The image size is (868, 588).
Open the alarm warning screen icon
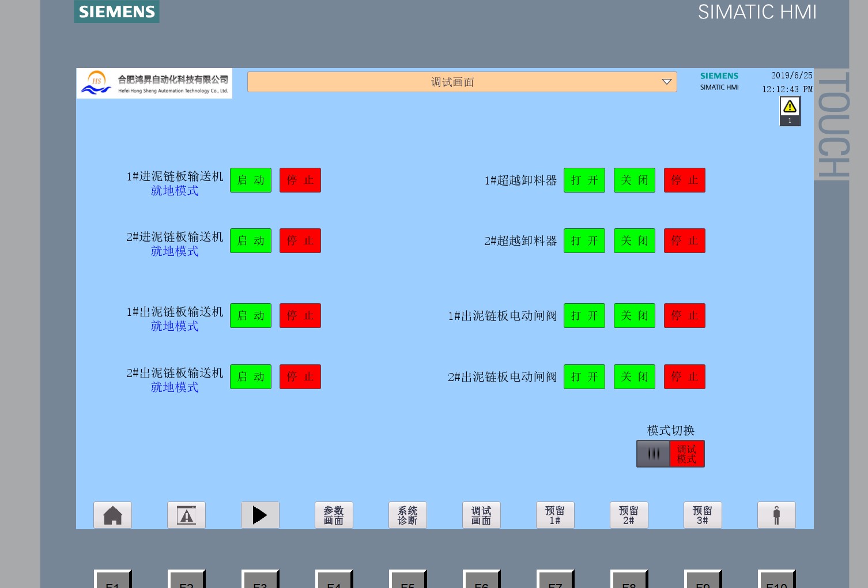(186, 515)
